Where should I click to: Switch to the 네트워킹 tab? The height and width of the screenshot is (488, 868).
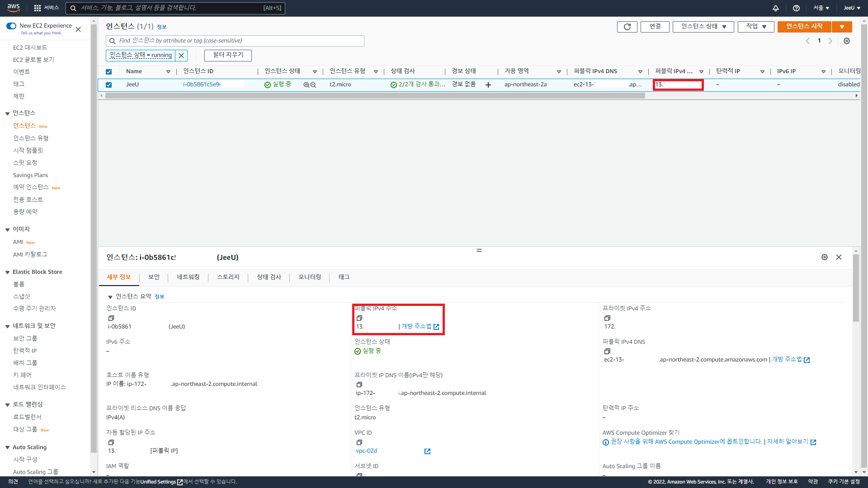click(x=188, y=277)
